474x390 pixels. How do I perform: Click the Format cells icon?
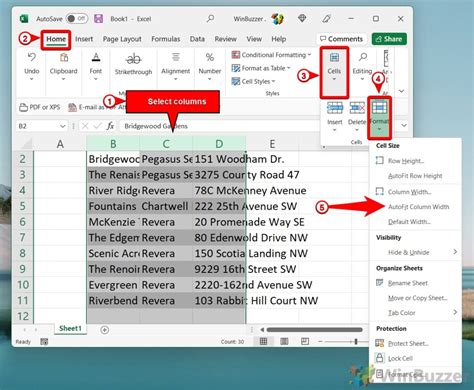point(379,108)
